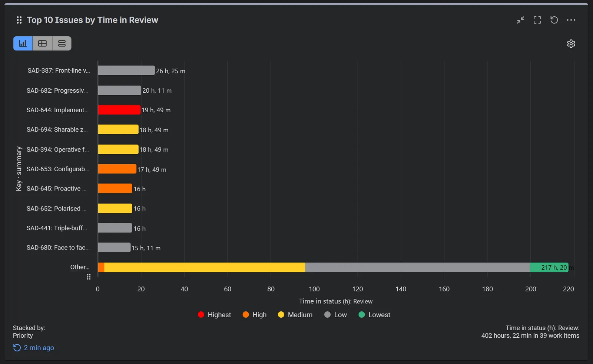
Task: Open the three-dots more actions menu
Action: coord(571,20)
